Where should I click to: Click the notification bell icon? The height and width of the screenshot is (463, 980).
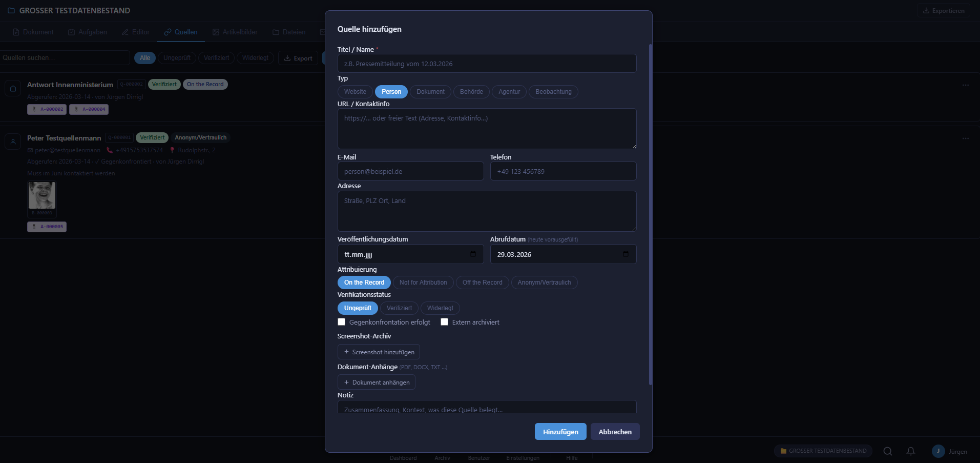[910, 451]
